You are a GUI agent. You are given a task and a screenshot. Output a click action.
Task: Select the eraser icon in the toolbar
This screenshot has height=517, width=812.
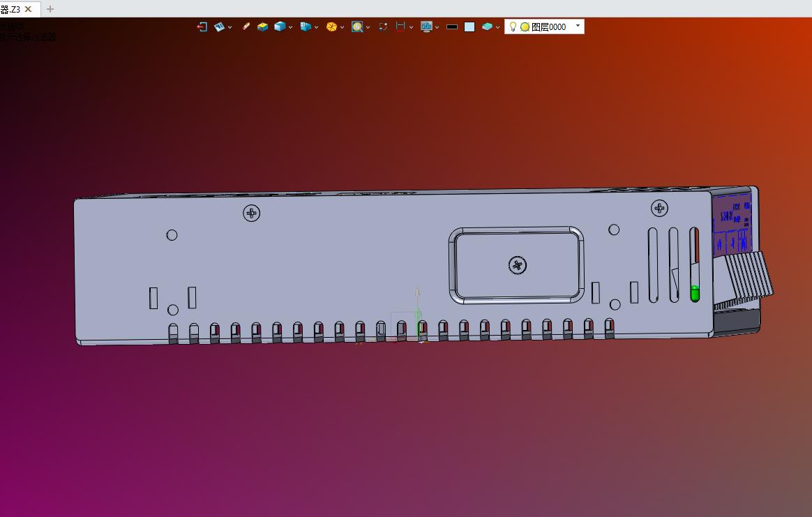246,27
